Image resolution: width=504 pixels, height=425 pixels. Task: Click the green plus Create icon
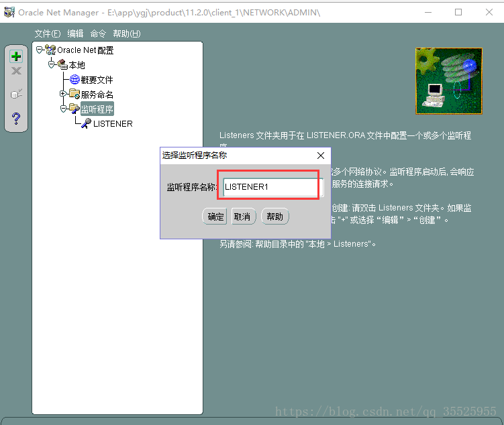pyautogui.click(x=15, y=56)
